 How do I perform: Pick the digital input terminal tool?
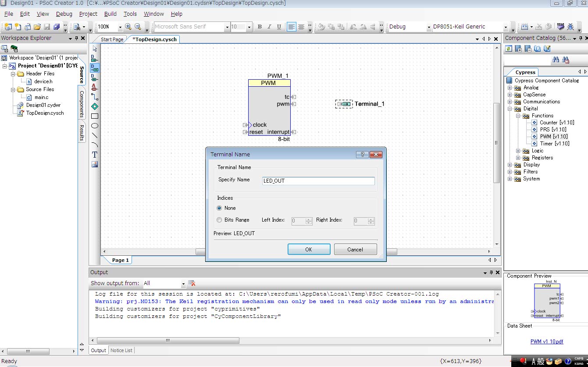[x=95, y=58]
